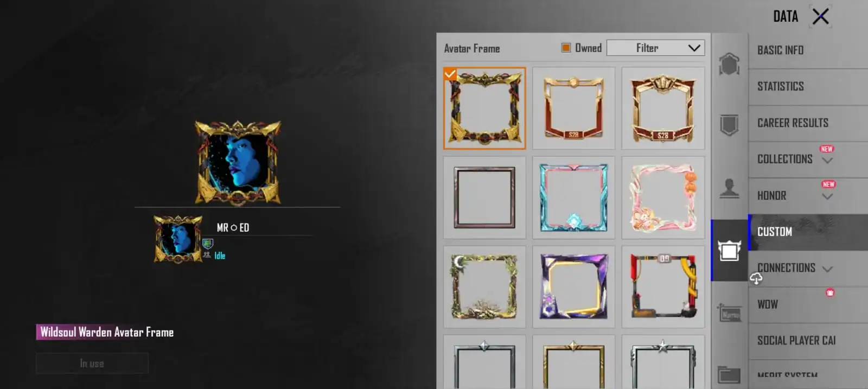Open the hexagon badge category icon
868x389 pixels.
(x=729, y=64)
